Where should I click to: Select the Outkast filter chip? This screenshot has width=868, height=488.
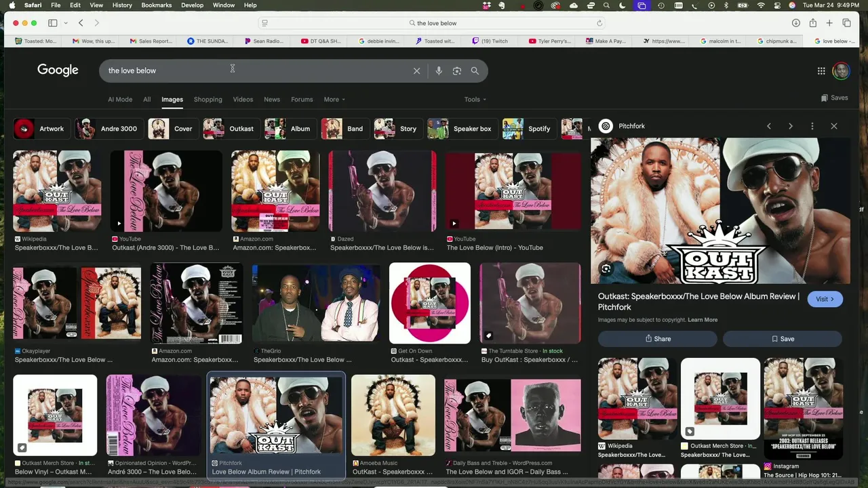click(231, 129)
